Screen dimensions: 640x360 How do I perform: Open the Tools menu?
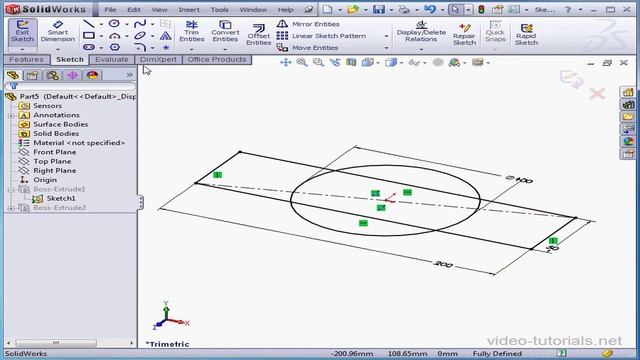[x=220, y=9]
